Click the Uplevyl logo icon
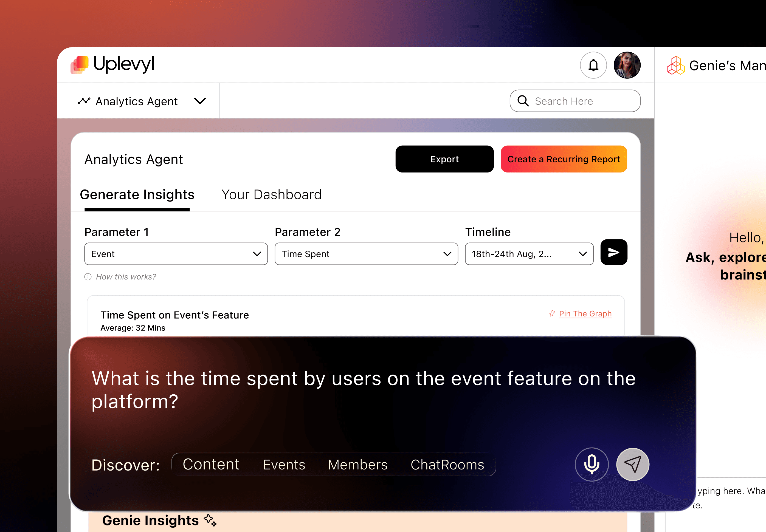 coord(80,64)
